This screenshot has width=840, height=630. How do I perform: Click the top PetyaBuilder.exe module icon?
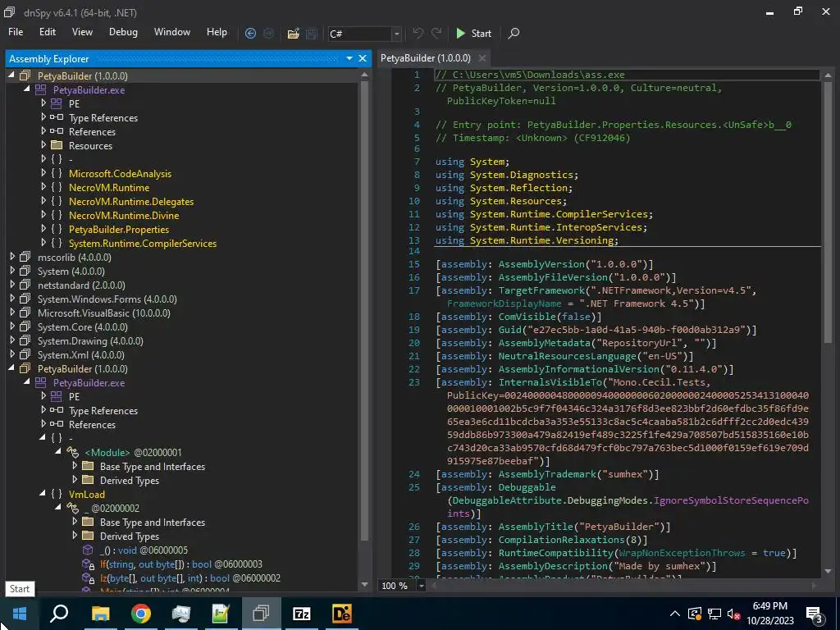[41, 89]
